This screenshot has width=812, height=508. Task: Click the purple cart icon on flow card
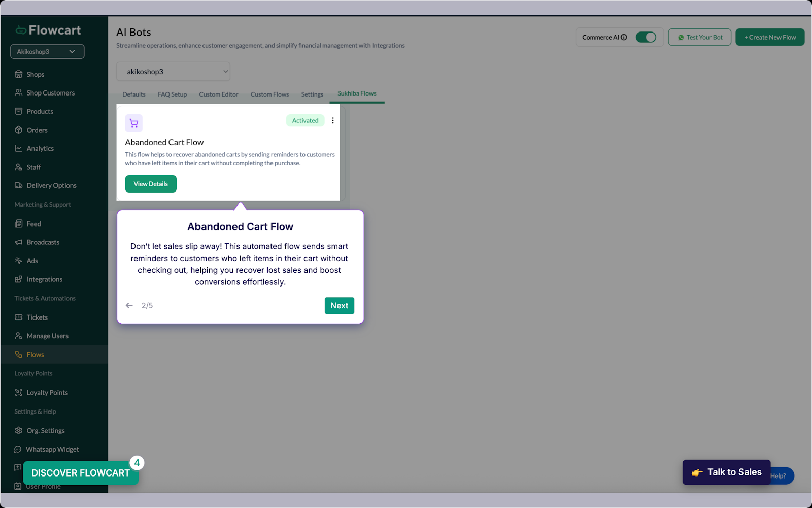click(134, 123)
